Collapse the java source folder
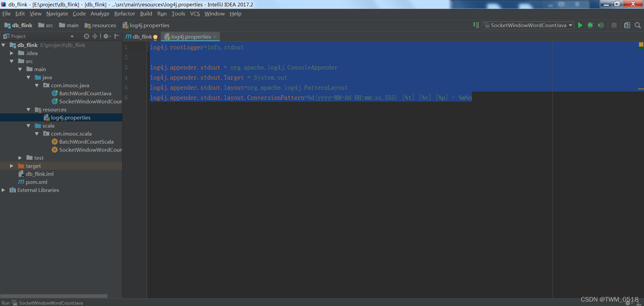The height and width of the screenshot is (306, 644). click(x=29, y=77)
